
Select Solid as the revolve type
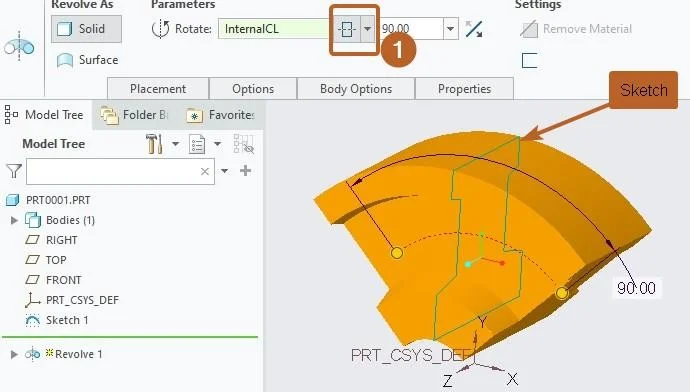(86, 29)
